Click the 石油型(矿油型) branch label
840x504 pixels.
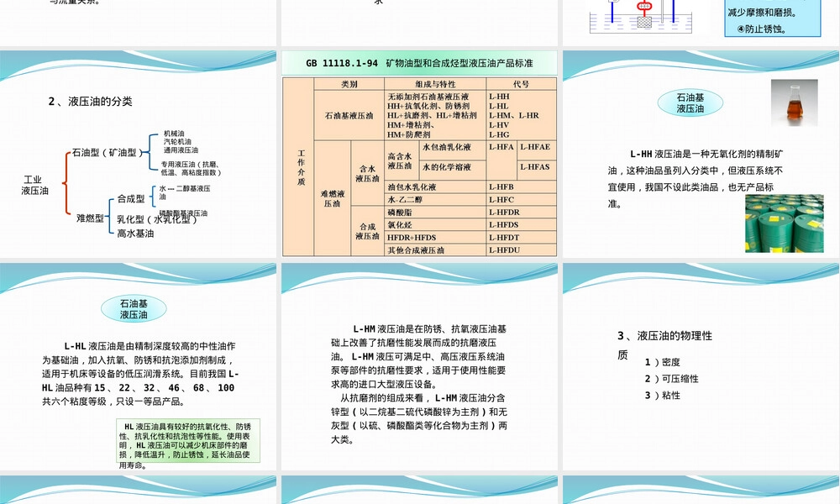pos(108,153)
